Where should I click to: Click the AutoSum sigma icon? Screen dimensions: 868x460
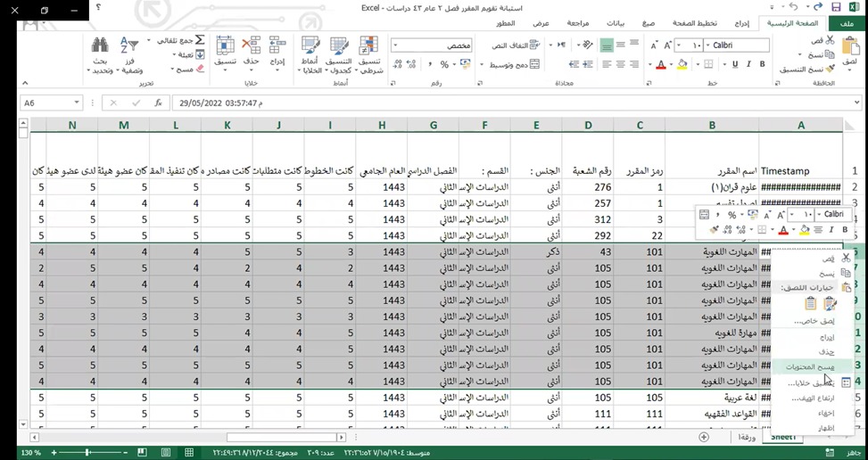point(200,41)
